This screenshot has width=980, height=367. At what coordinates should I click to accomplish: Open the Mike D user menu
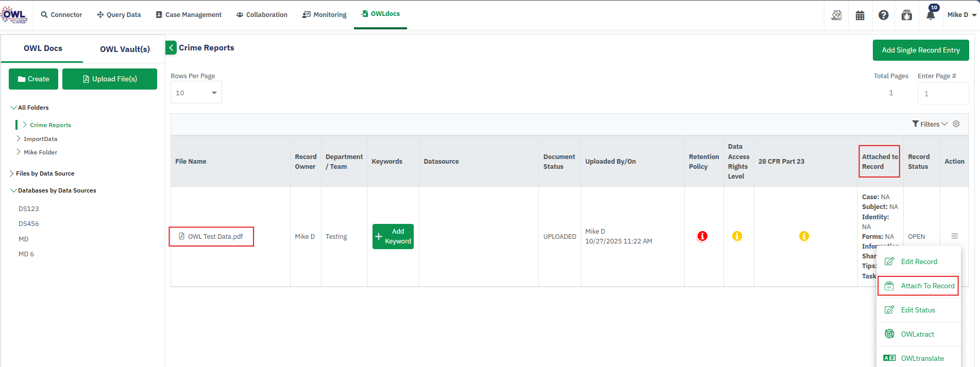961,15
